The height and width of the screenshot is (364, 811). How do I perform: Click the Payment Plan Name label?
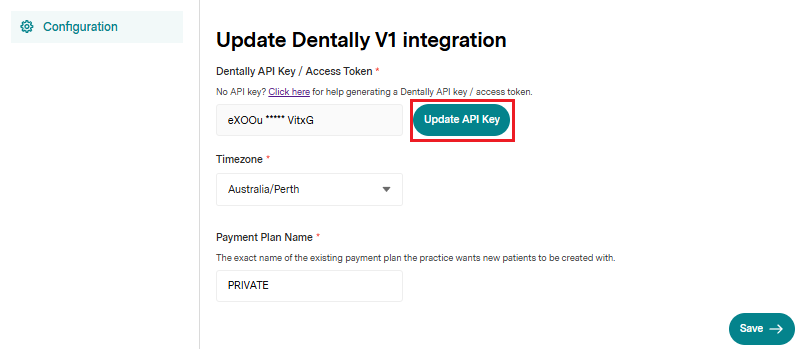point(264,237)
